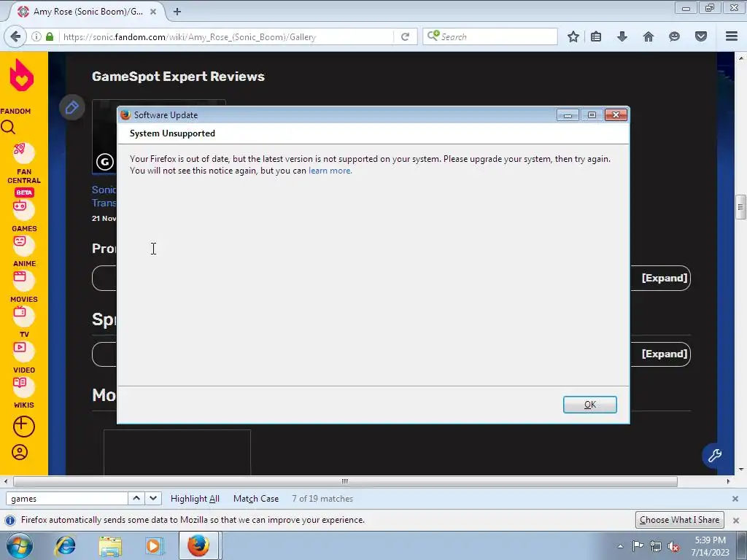Click the horizontal page scrollbar
The height and width of the screenshot is (560, 747).
tap(345, 481)
